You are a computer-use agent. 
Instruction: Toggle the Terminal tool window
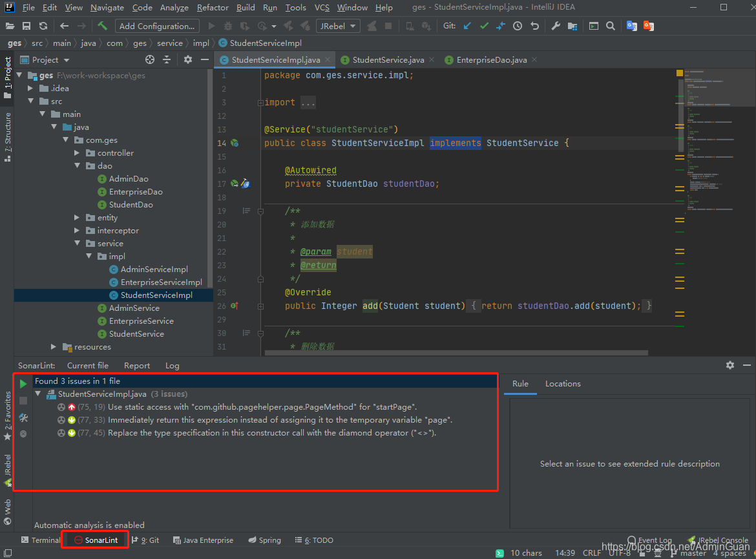pos(40,540)
